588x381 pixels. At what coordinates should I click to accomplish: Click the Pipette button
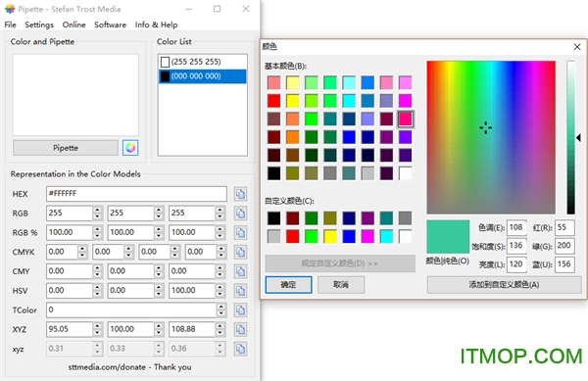coord(66,148)
